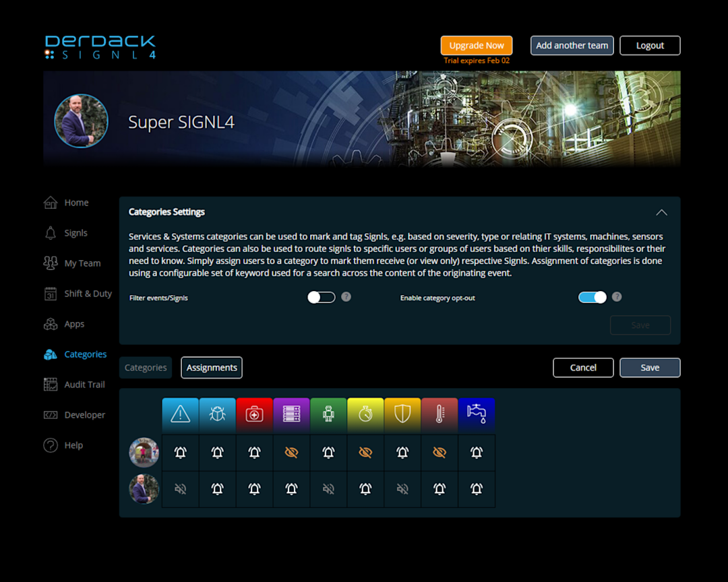The width and height of the screenshot is (728, 582).
Task: Switch to the Categories tab
Action: (x=146, y=368)
